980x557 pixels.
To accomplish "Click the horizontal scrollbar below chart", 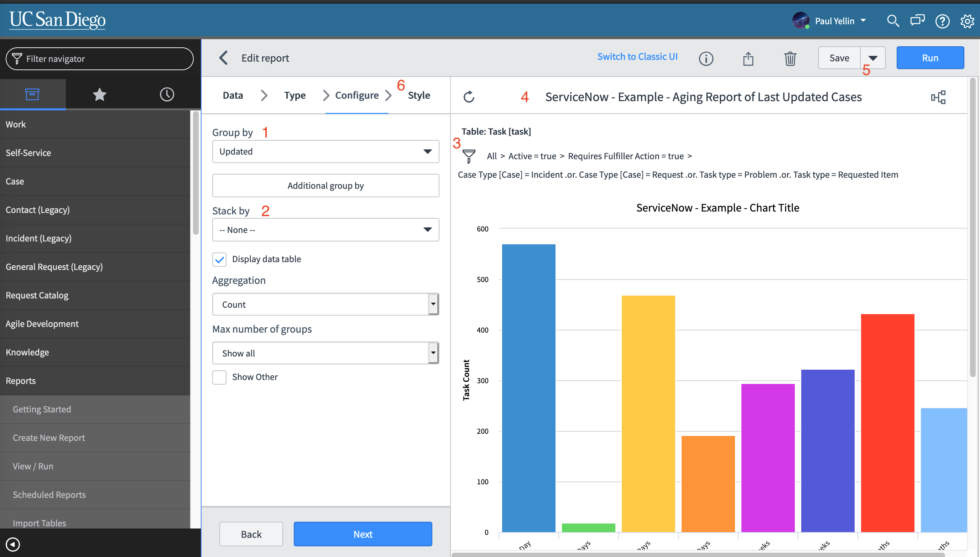I will pos(698,554).
